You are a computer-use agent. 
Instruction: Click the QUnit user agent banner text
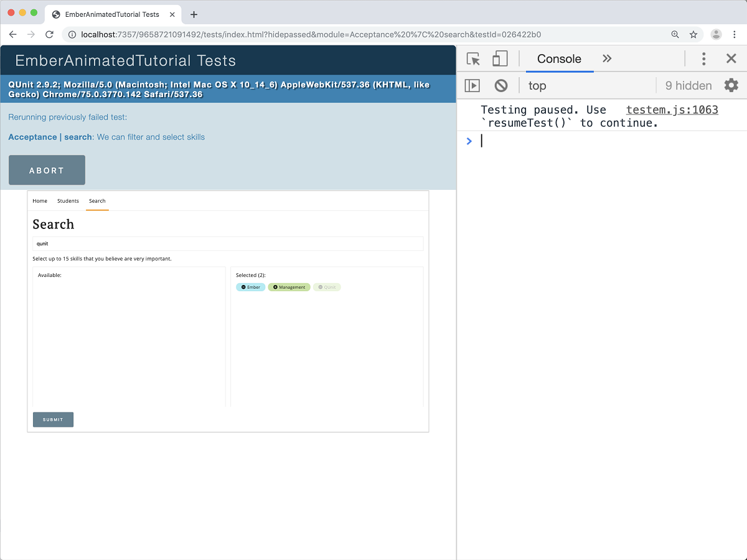[219, 90]
